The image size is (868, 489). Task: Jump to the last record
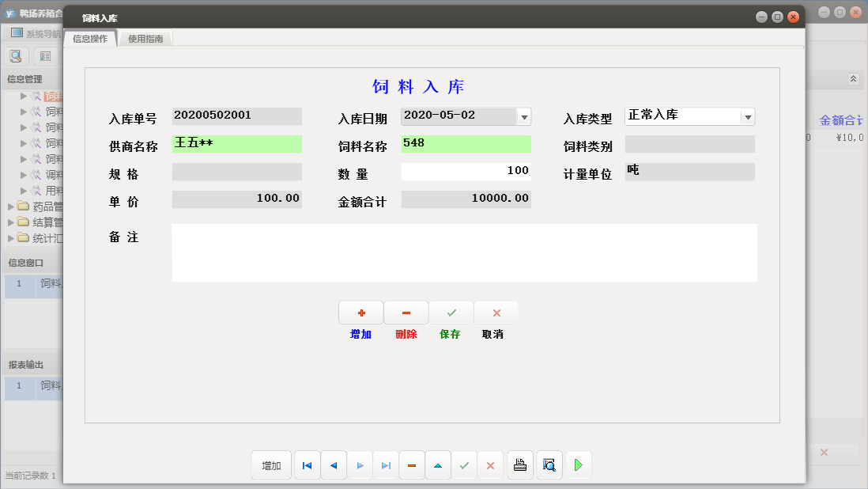pos(386,465)
